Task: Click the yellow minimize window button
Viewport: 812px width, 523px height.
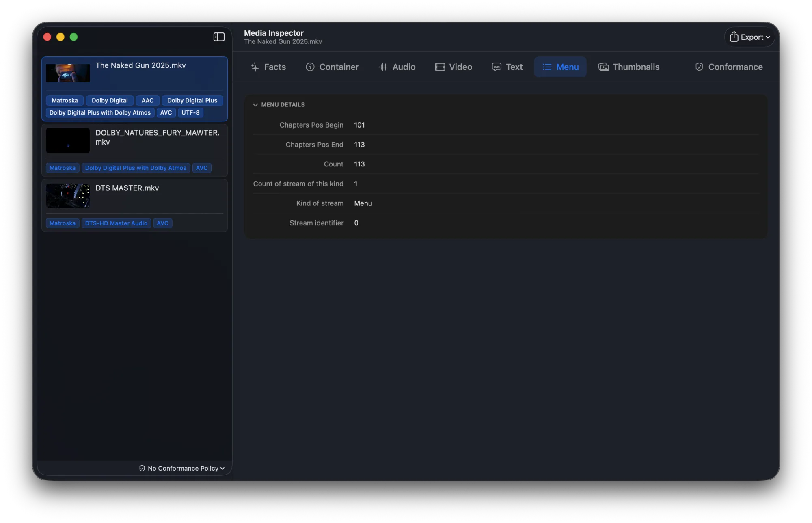Action: (x=60, y=37)
